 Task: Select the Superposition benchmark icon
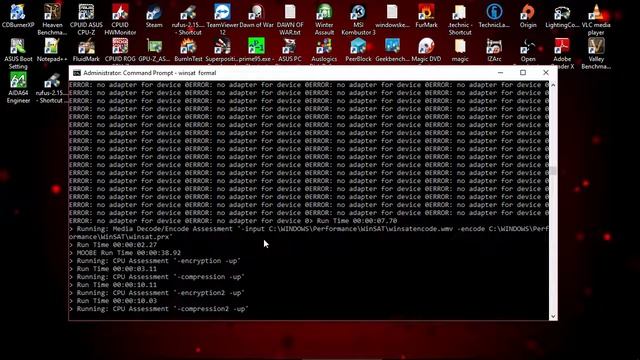coord(222,51)
